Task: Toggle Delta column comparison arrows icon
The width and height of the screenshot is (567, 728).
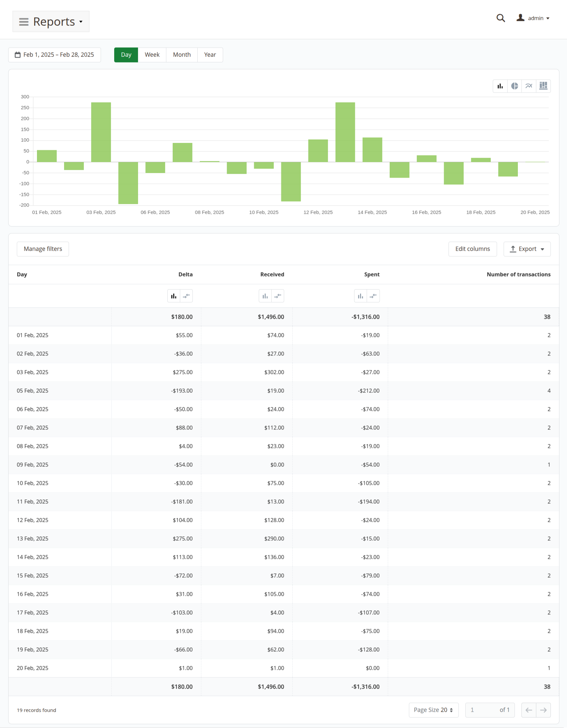Action: (186, 296)
